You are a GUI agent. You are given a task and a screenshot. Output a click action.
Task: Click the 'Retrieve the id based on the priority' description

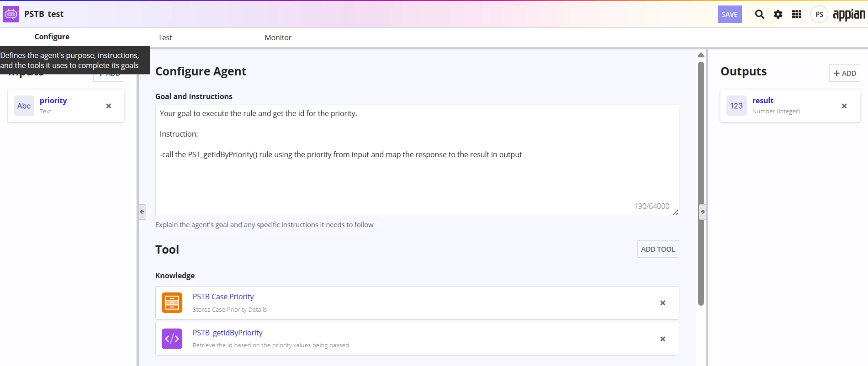pos(271,345)
